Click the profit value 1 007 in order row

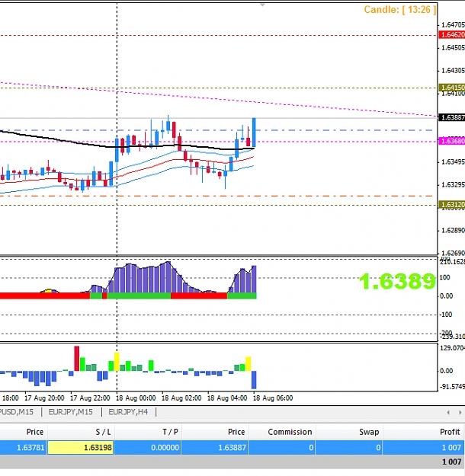(x=451, y=448)
